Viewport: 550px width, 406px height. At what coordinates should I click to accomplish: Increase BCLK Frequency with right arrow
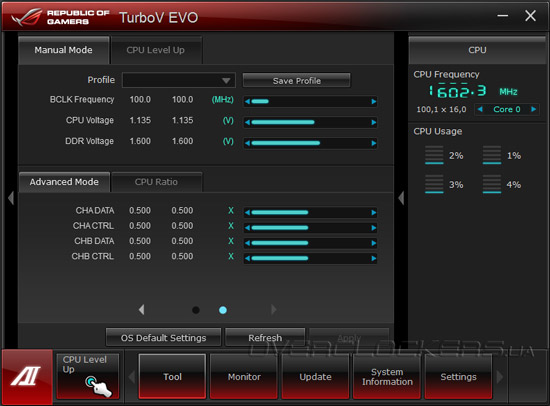(x=374, y=101)
